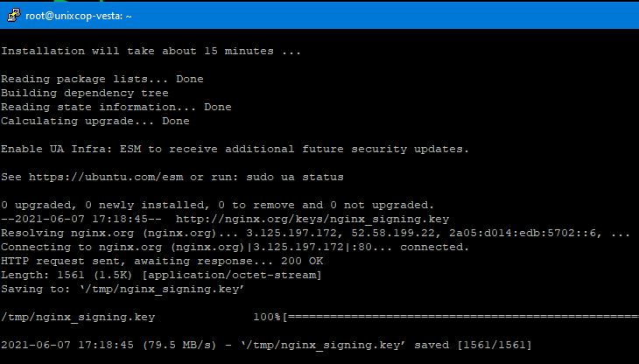Click the 100% download progress bar
Image resolution: width=639 pixels, height=364 pixels.
(x=460, y=317)
